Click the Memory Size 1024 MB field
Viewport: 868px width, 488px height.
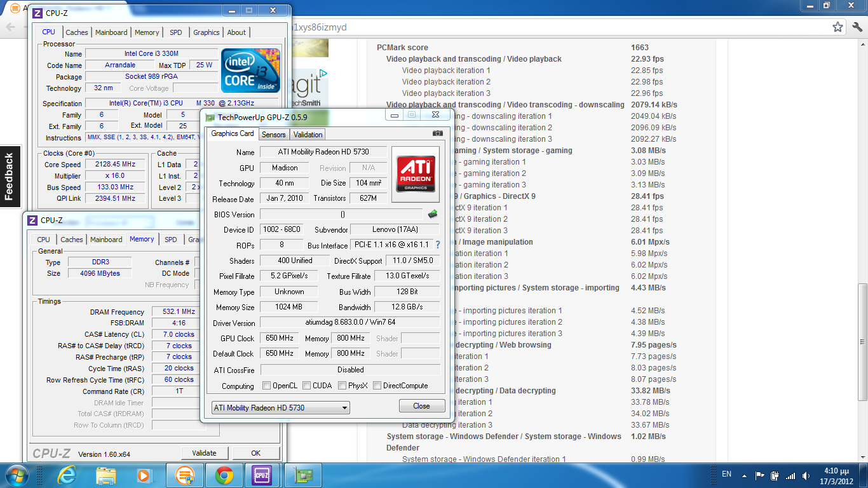click(289, 307)
